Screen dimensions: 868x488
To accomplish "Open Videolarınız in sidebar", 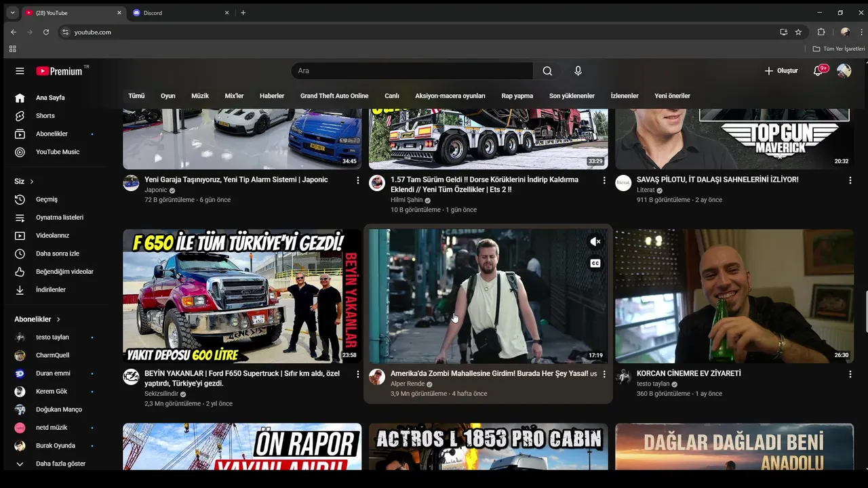I will point(54,235).
